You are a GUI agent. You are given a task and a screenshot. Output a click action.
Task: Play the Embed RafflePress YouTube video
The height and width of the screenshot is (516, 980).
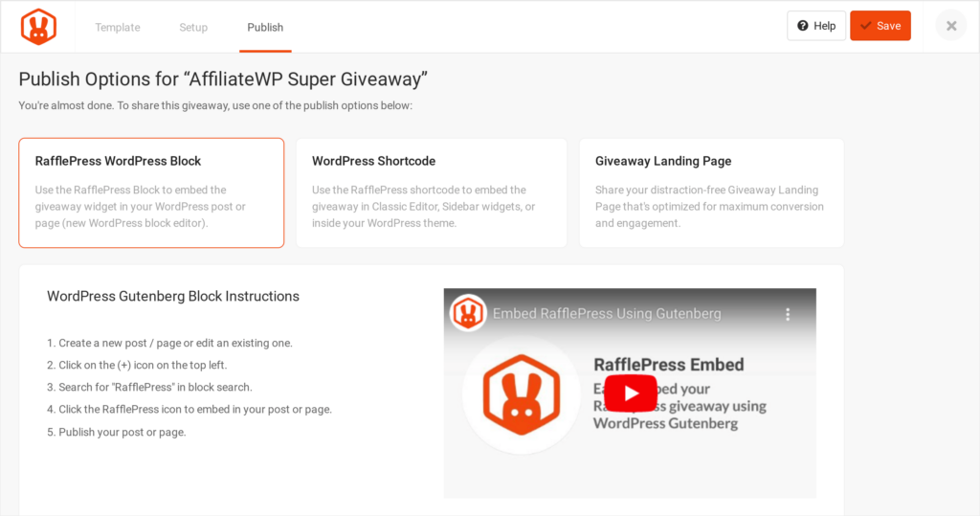[630, 393]
